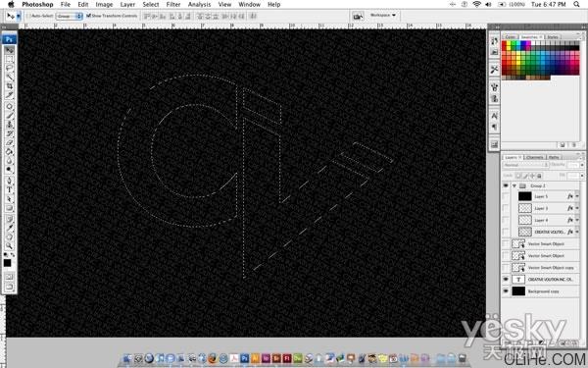The width and height of the screenshot is (588, 368).
Task: Collapse the Group 2 disclosure triangle
Action: 514,185
